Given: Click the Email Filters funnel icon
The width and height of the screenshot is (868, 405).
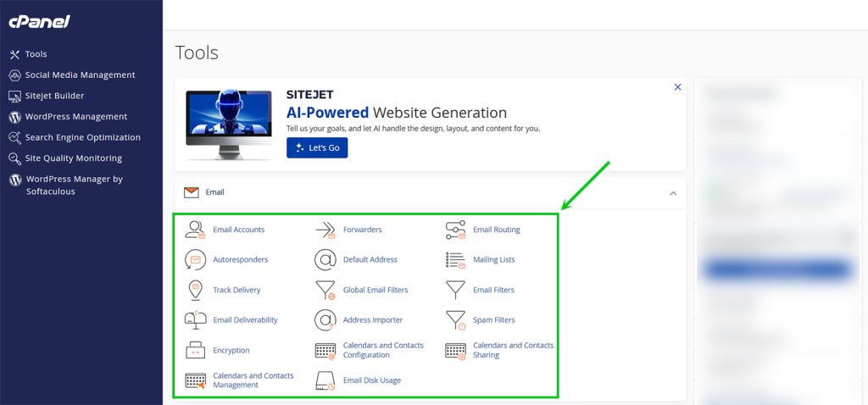Looking at the screenshot, I should 455,290.
